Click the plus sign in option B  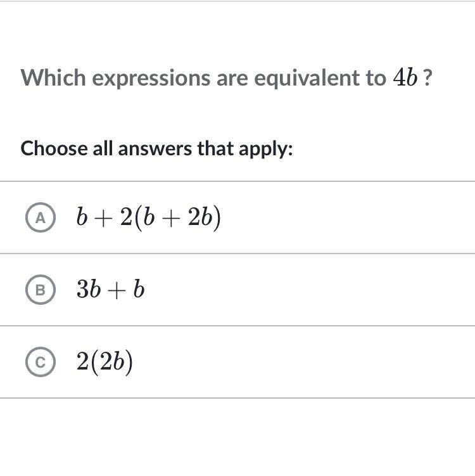coord(117,291)
